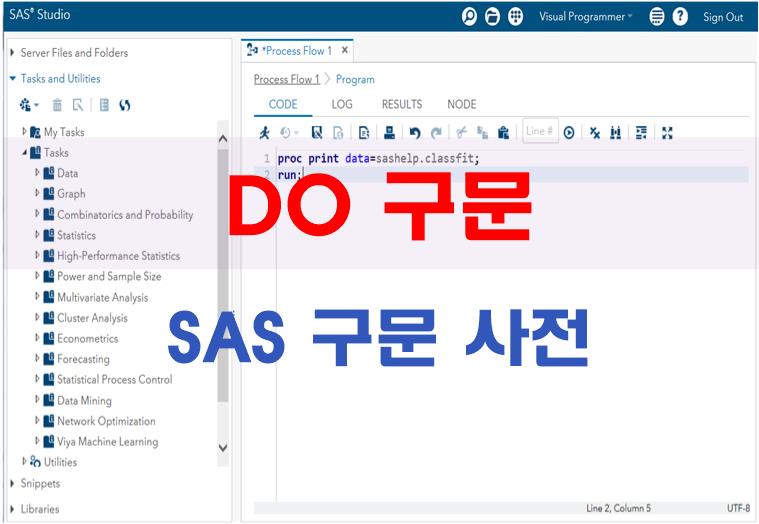
Task: Select the Network Optimization folder
Action: [106, 421]
